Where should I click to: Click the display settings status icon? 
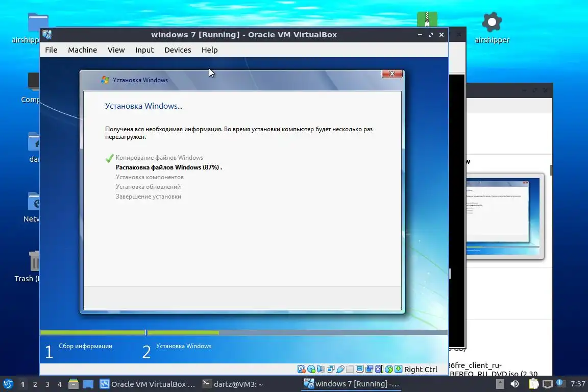coord(359,369)
